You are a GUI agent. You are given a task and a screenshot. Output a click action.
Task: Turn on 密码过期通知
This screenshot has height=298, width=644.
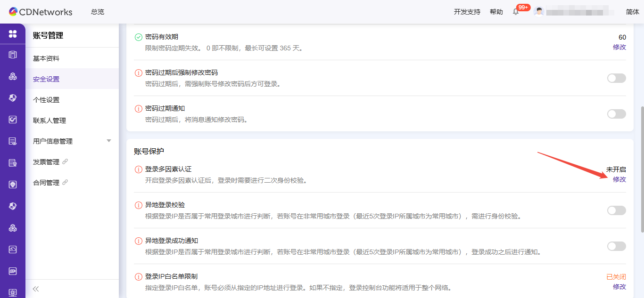point(616,113)
